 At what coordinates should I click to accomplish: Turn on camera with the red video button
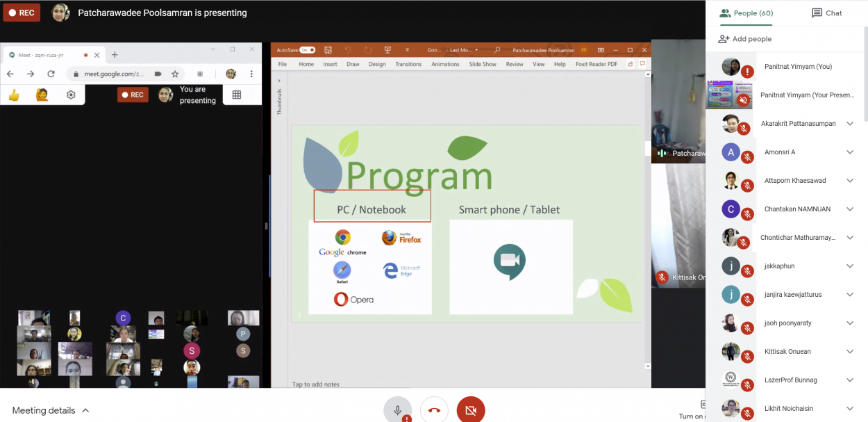click(x=471, y=410)
